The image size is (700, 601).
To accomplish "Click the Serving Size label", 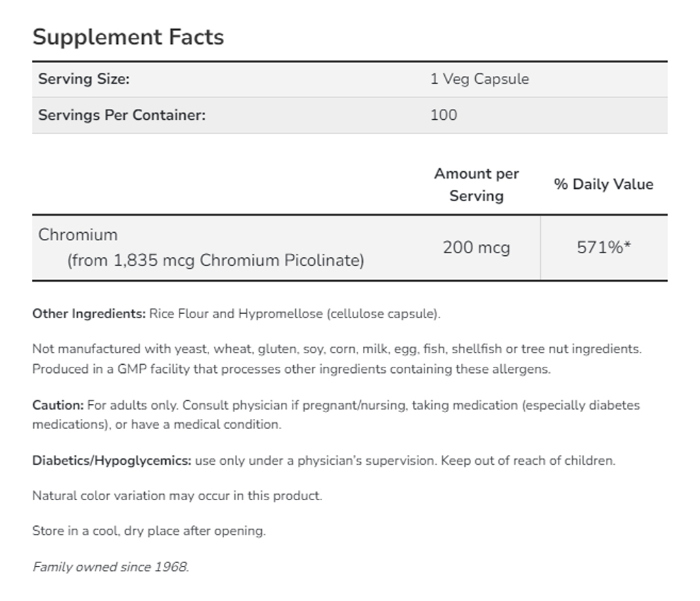I will [x=84, y=79].
